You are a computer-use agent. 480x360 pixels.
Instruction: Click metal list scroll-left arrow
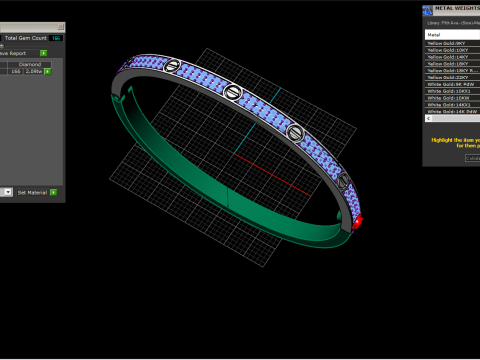[x=429, y=119]
